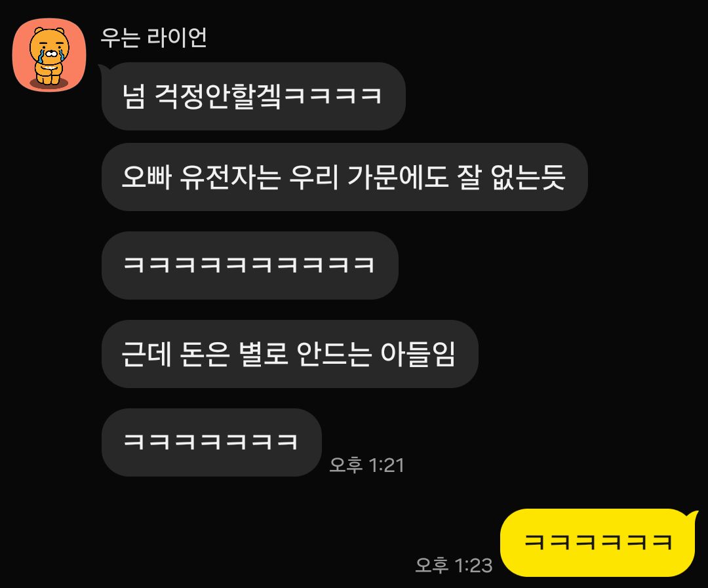Click the word 근데 in the fourth message
The width and height of the screenshot is (708, 588).
(147, 353)
